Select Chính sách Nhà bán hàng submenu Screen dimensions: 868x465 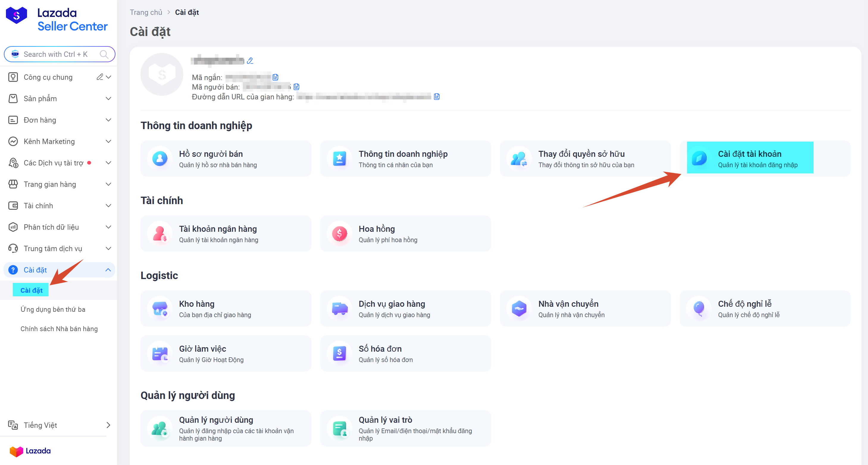(59, 328)
